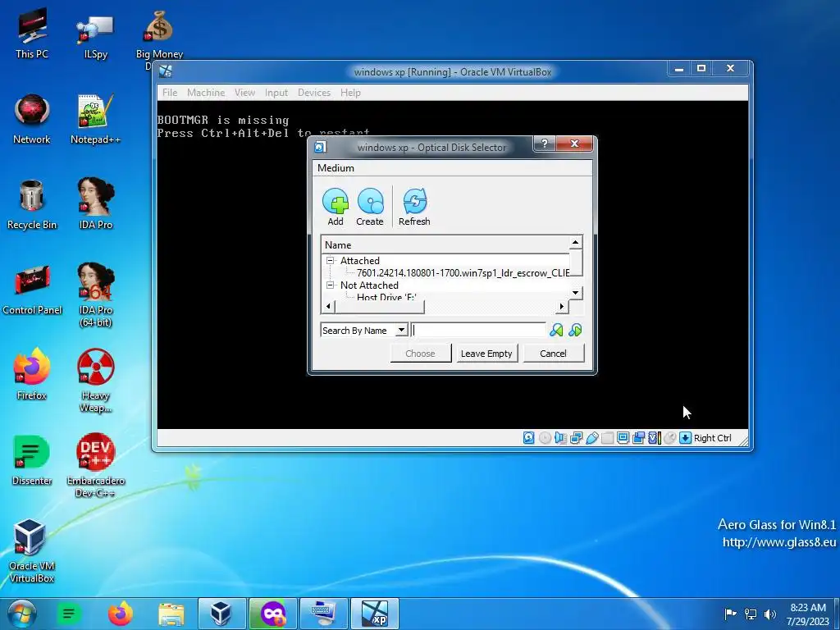Viewport: 840px width, 630px height.
Task: Open the Notepad++ desktop icon
Action: pos(95,119)
